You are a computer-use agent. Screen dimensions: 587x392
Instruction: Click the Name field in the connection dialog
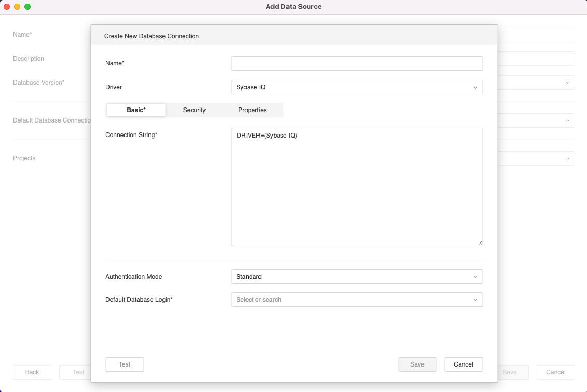[357, 63]
